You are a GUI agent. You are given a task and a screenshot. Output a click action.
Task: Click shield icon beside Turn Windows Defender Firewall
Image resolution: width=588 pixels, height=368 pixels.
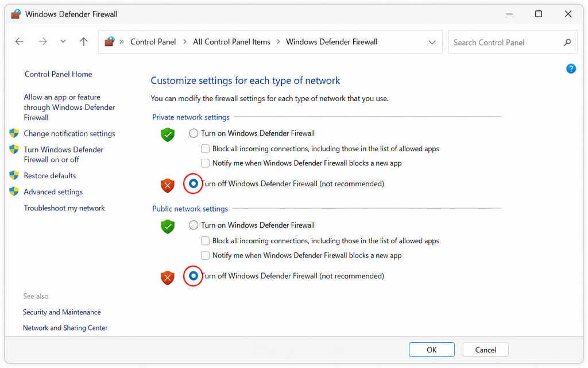14,149
